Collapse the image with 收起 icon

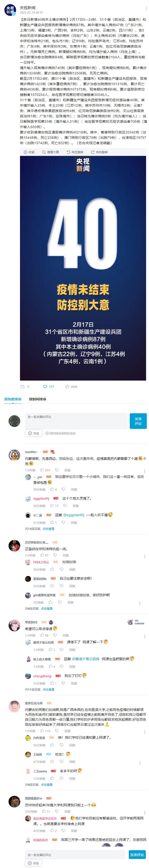(x=29, y=152)
